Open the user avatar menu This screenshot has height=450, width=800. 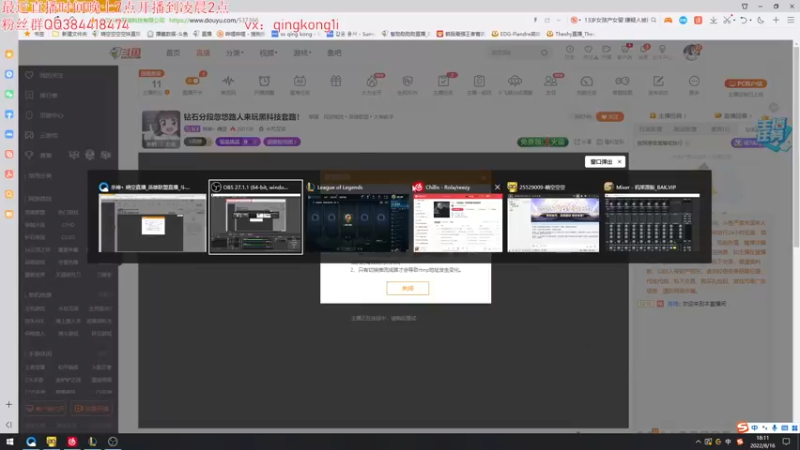pyautogui.click(x=692, y=52)
